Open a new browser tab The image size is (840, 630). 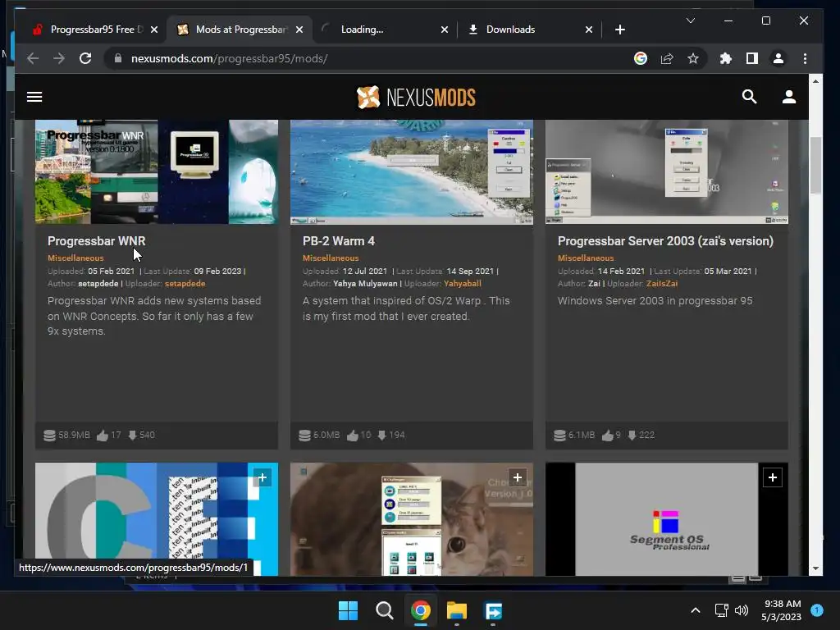pos(620,30)
